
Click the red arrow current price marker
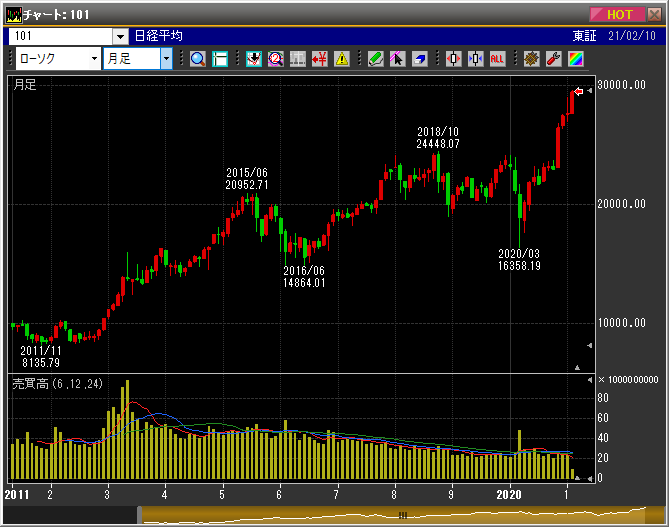(579, 92)
